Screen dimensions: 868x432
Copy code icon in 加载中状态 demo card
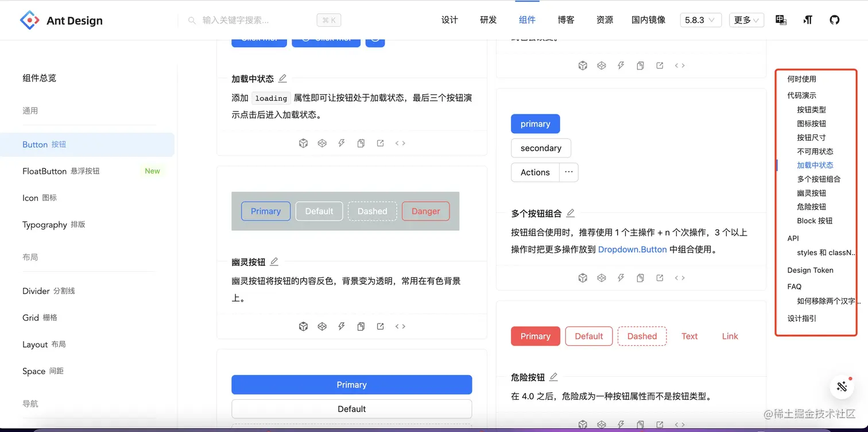361,143
